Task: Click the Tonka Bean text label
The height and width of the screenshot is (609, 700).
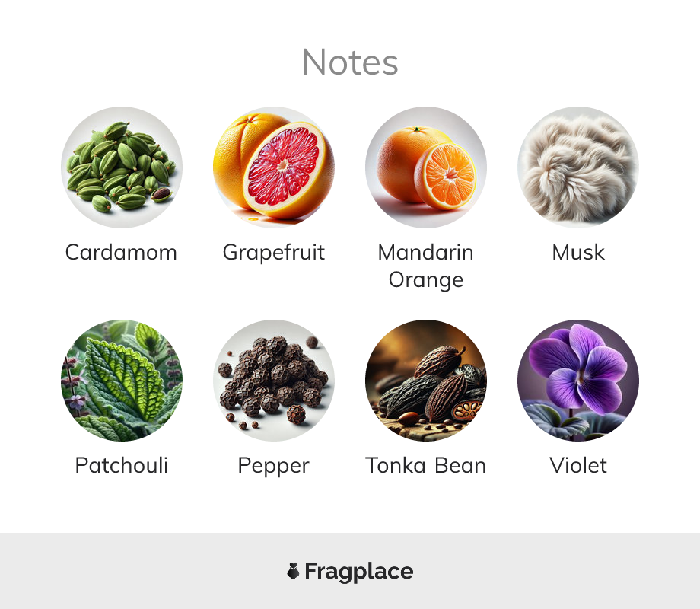Action: (426, 466)
